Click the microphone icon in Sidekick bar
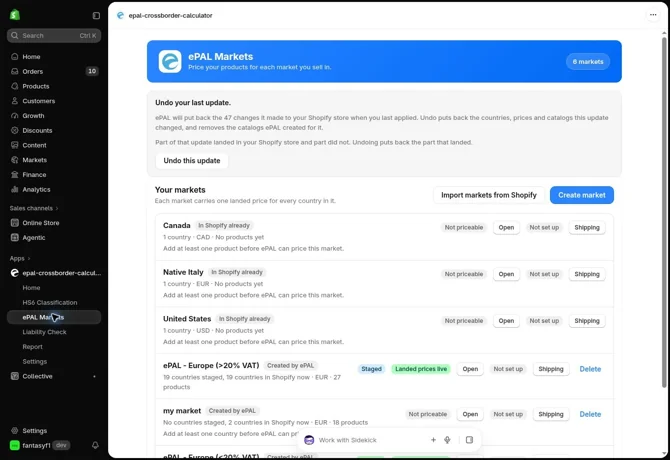 pos(447,440)
